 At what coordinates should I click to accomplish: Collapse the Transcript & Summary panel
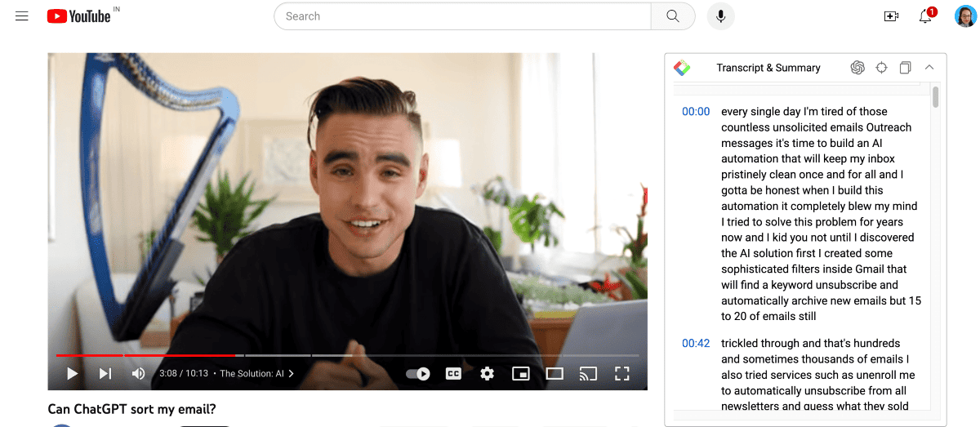(x=929, y=68)
